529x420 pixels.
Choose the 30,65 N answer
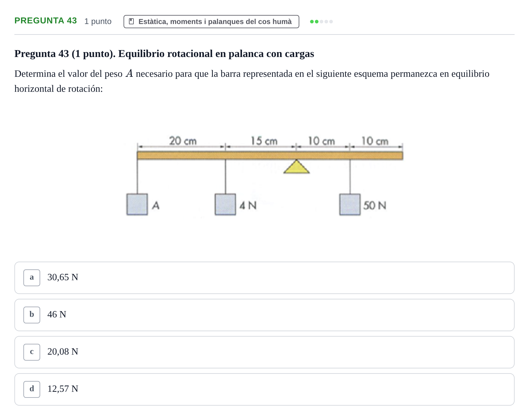click(x=264, y=278)
